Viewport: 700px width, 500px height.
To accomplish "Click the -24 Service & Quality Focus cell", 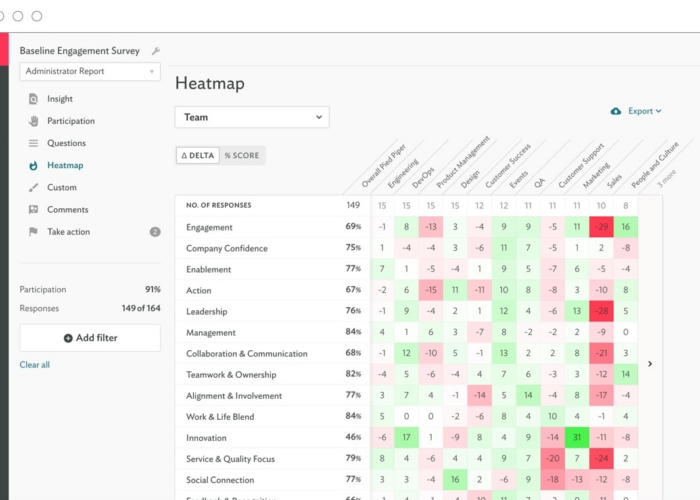I will (601, 458).
